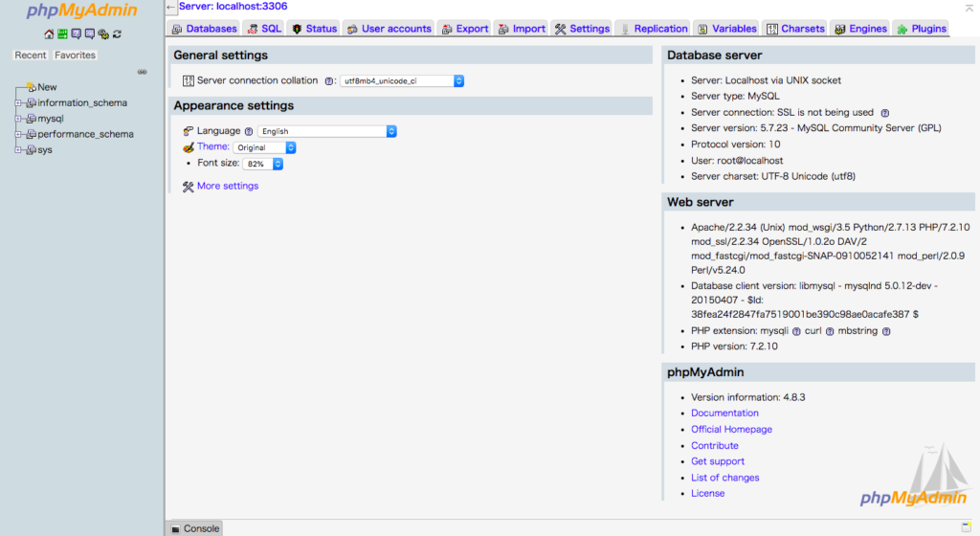Click the tools icon beside More settings
The height and width of the screenshot is (536, 980).
point(189,187)
